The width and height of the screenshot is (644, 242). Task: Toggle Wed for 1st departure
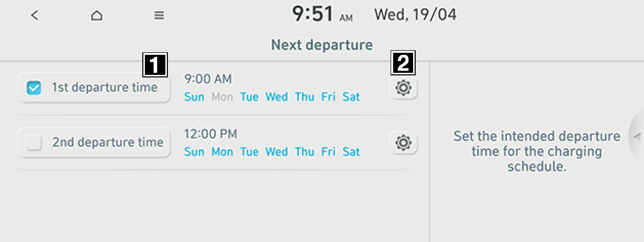tap(276, 97)
